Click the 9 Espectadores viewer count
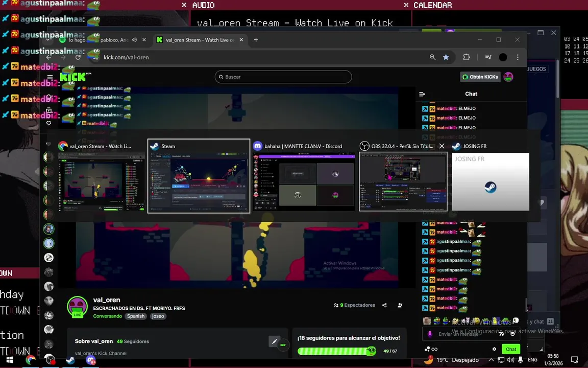 [354, 305]
